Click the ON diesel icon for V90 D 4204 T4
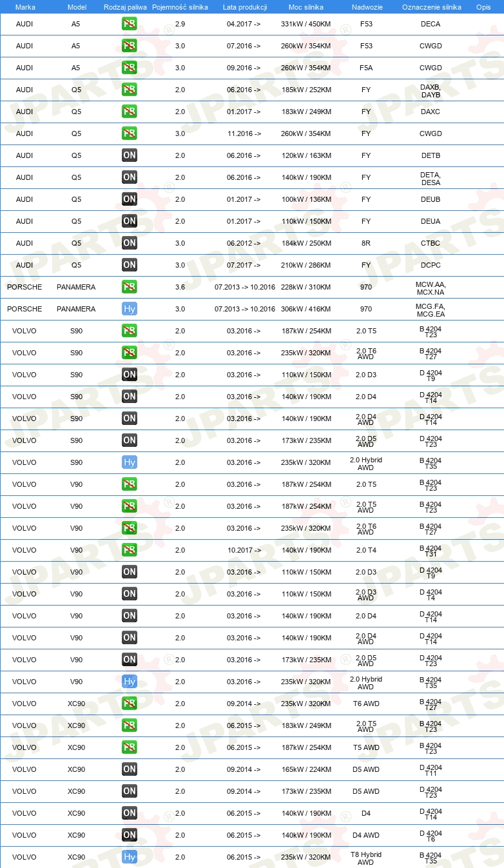504x868 pixels. point(130,594)
